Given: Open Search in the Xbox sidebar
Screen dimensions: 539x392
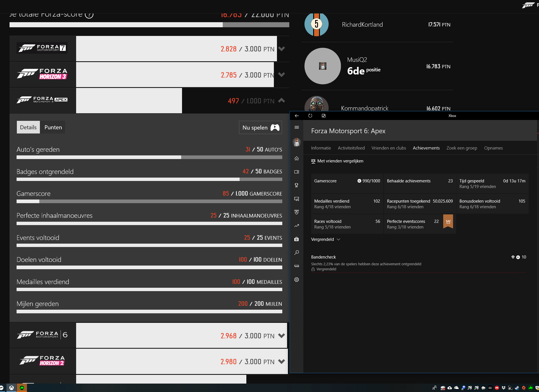Looking at the screenshot, I should tap(297, 253).
